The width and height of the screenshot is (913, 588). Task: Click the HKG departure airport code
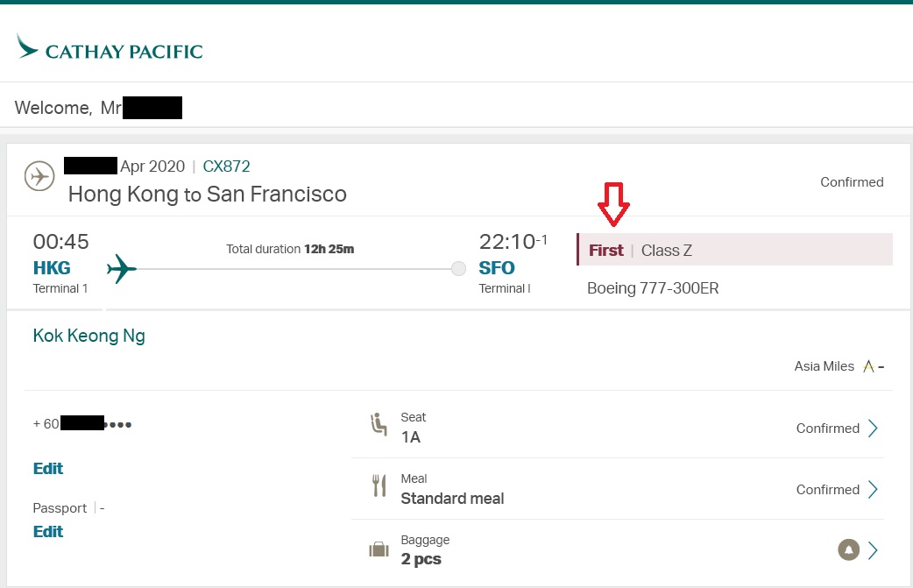point(52,268)
